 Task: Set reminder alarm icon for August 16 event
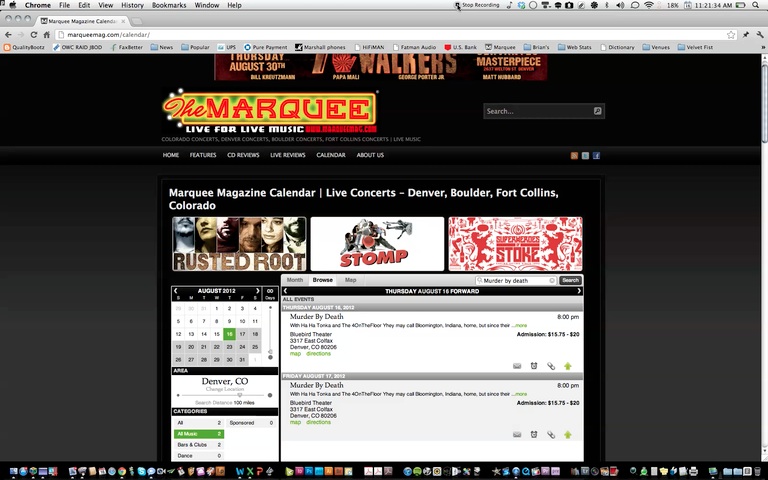pos(534,366)
